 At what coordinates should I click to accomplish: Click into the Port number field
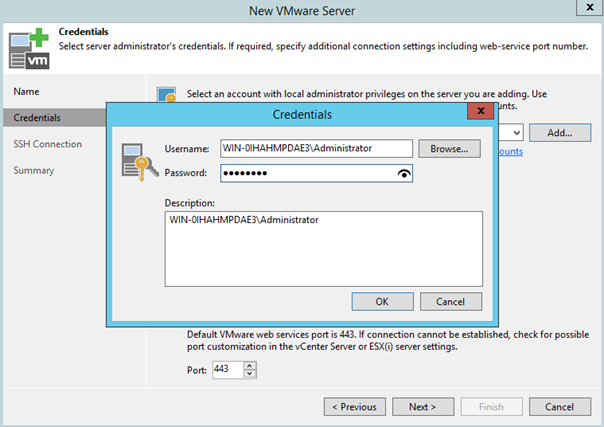pyautogui.click(x=228, y=370)
